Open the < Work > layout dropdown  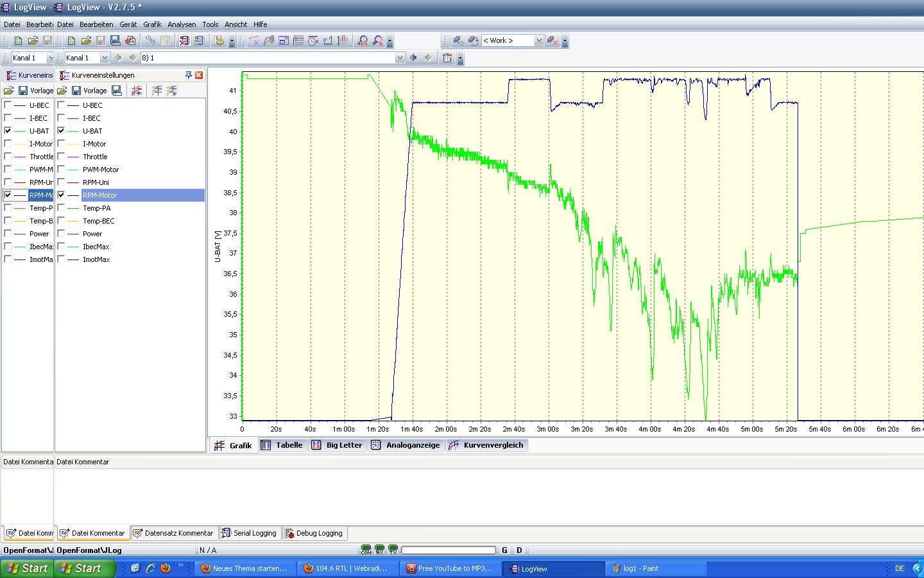tap(539, 40)
